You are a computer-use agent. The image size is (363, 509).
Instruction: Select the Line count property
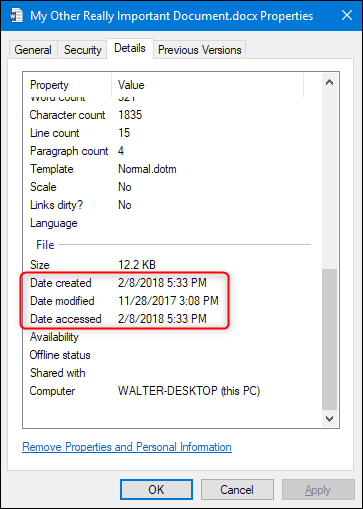pyautogui.click(x=55, y=133)
